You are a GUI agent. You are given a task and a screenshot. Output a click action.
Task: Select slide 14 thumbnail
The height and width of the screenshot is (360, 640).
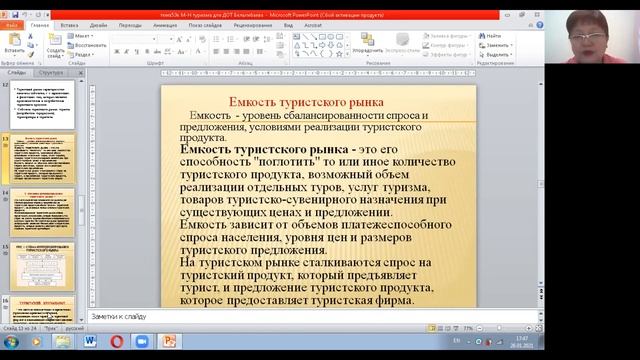tap(42, 212)
